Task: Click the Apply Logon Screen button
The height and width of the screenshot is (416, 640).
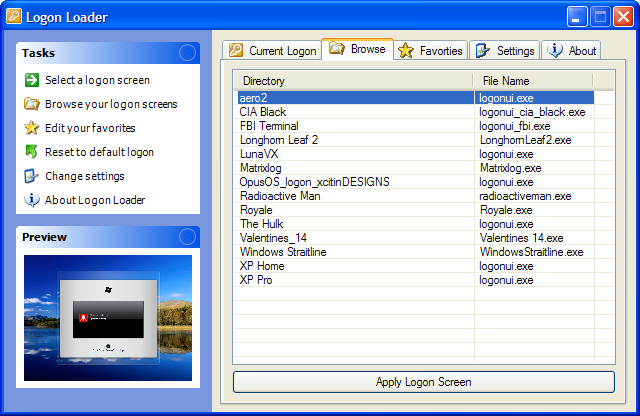Action: 424,382
